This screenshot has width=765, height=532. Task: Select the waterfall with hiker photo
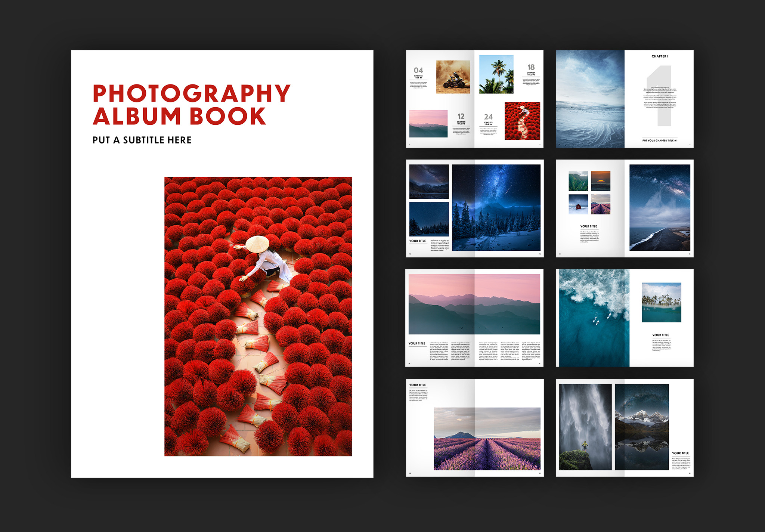[x=585, y=427]
